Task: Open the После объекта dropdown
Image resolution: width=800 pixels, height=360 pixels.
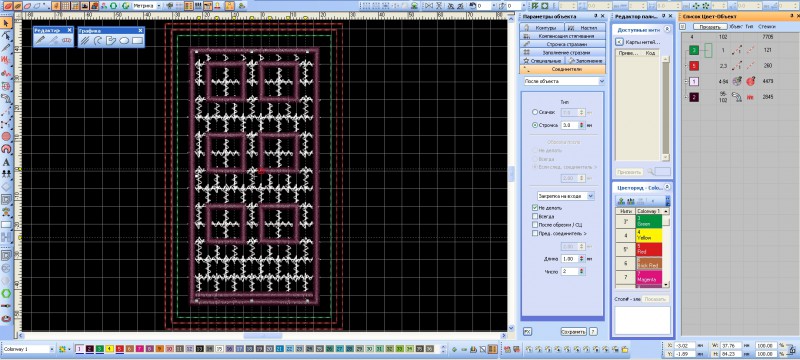Action: 564,82
